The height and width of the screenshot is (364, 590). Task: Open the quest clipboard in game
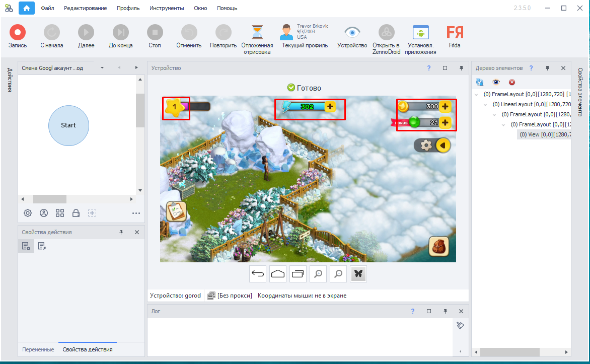pyautogui.click(x=176, y=211)
